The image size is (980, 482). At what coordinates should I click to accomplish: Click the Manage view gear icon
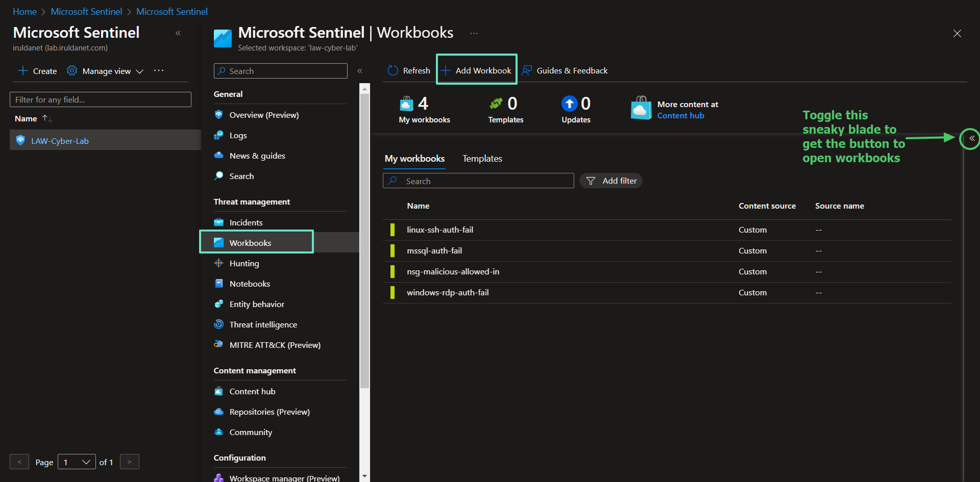tap(72, 70)
